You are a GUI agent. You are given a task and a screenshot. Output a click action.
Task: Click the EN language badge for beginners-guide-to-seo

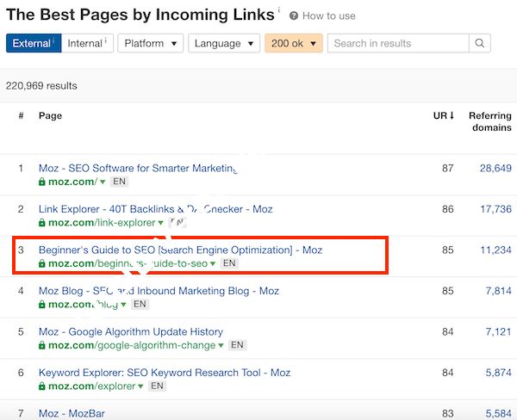229,263
